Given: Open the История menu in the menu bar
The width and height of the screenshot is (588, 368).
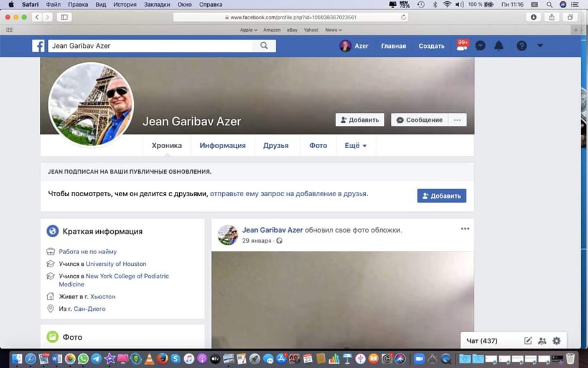Looking at the screenshot, I should pos(125,4).
